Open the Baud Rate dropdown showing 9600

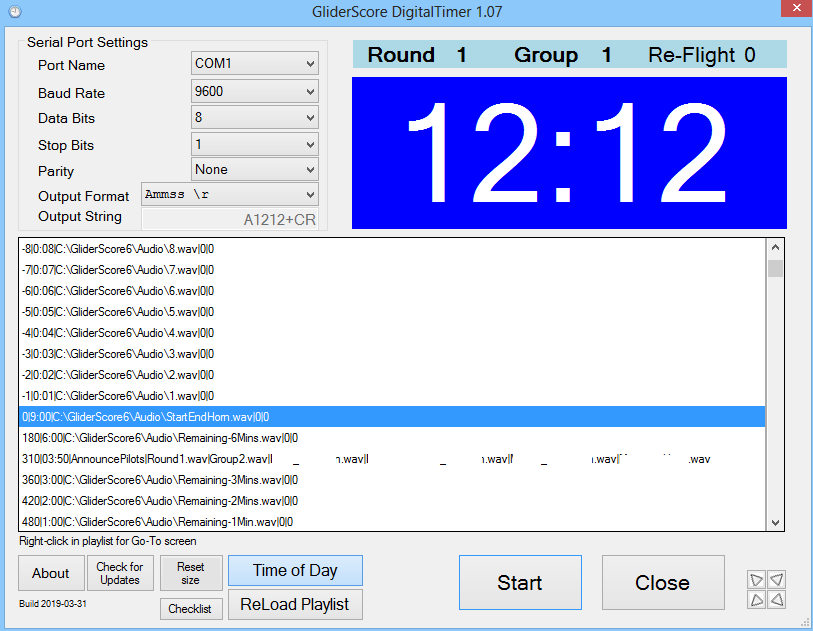click(255, 91)
